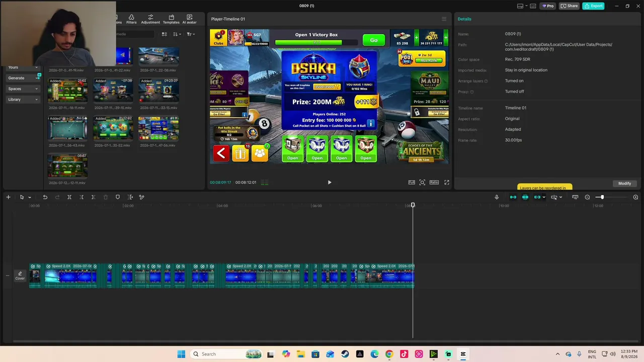
Task: Enter fullscreen player preview
Action: point(446,183)
